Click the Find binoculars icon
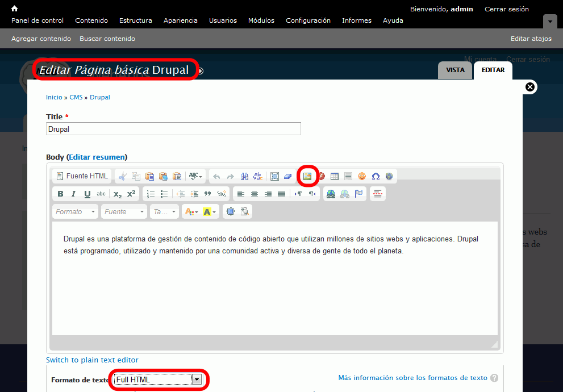The image size is (563, 392). [x=244, y=176]
